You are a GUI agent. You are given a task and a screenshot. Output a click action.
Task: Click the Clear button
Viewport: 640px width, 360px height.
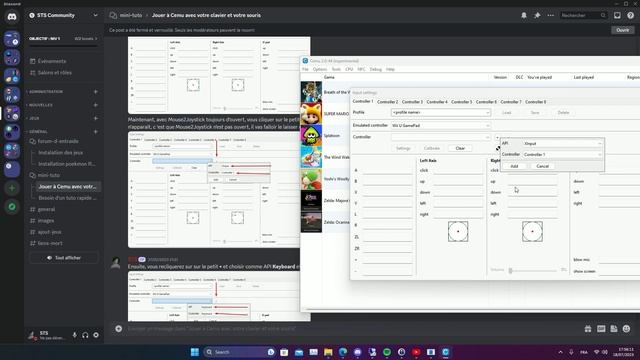click(460, 148)
